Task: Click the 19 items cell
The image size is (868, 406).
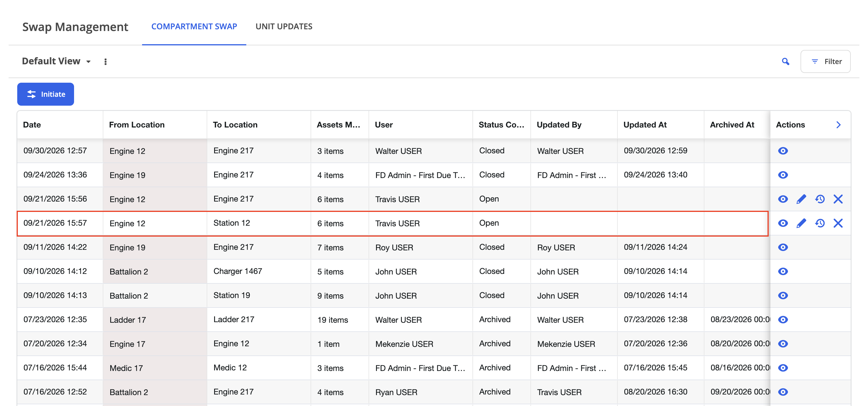Action: click(x=340, y=320)
